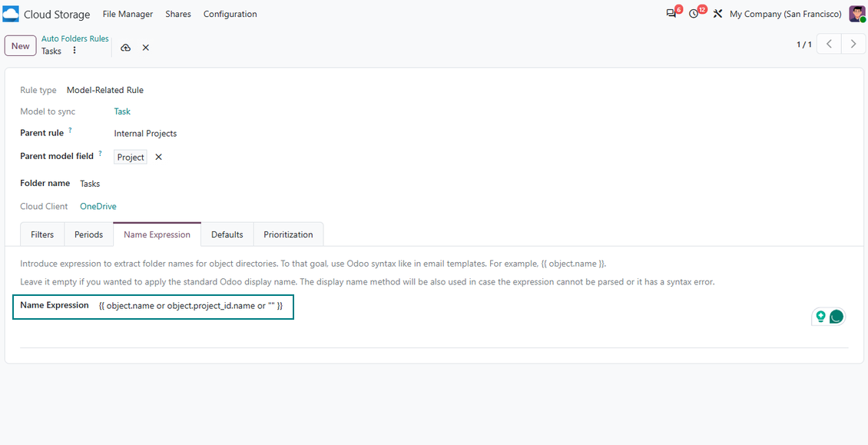This screenshot has height=445, width=868.
Task: Open the Task model link
Action: [122, 111]
